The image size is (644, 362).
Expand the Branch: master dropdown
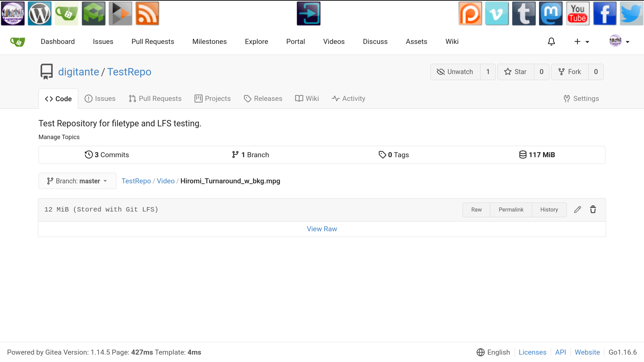point(77,181)
